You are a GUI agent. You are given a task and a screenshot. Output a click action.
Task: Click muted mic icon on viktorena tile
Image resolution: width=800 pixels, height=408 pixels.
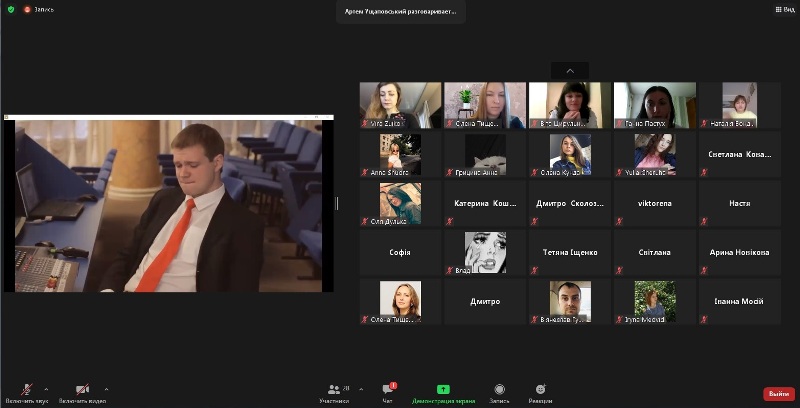click(619, 221)
